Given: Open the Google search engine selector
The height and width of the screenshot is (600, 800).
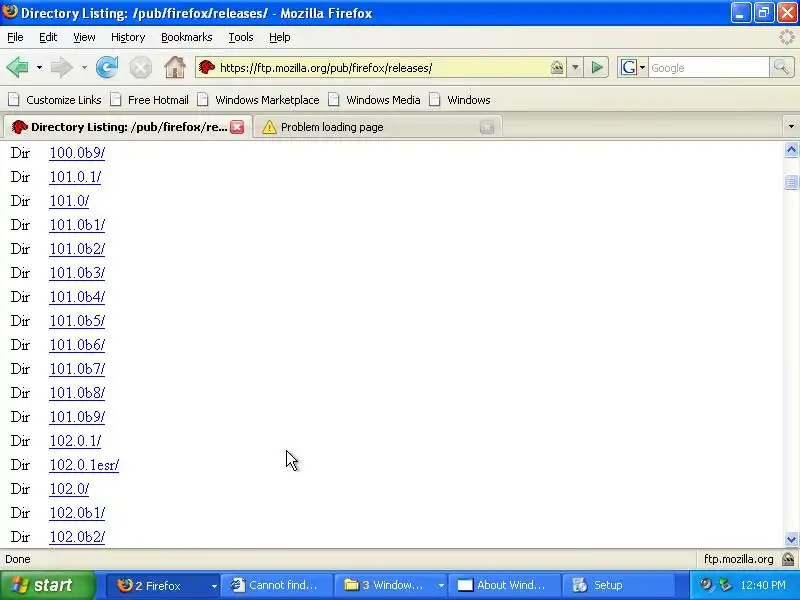Looking at the screenshot, I should pyautogui.click(x=633, y=67).
